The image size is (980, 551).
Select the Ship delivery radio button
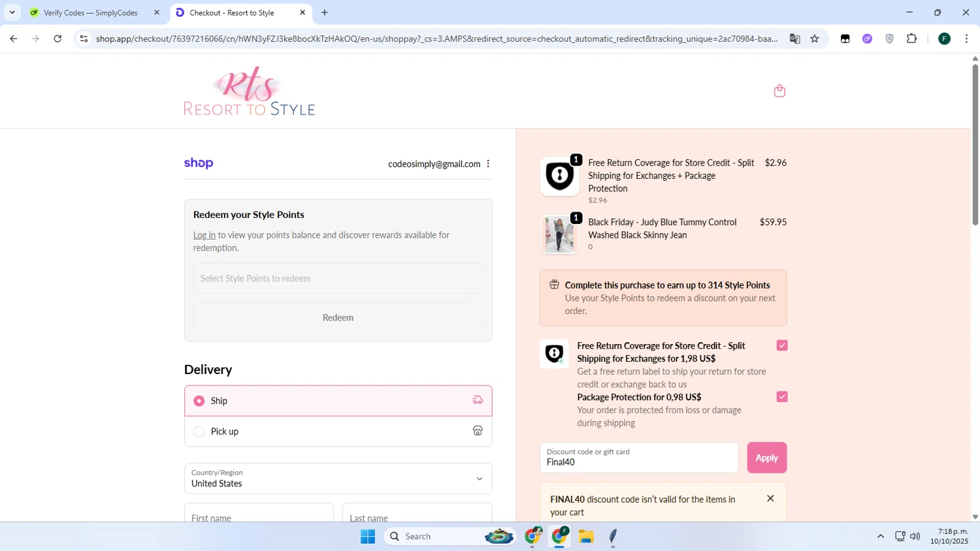click(x=199, y=401)
